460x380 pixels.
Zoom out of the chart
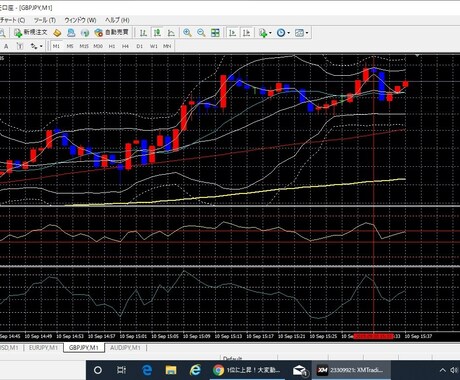201,33
